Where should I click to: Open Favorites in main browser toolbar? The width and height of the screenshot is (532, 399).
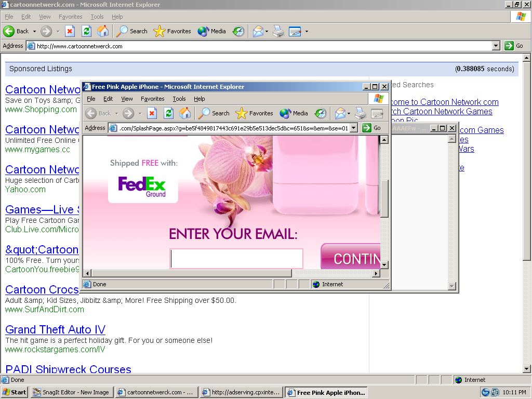coord(172,31)
